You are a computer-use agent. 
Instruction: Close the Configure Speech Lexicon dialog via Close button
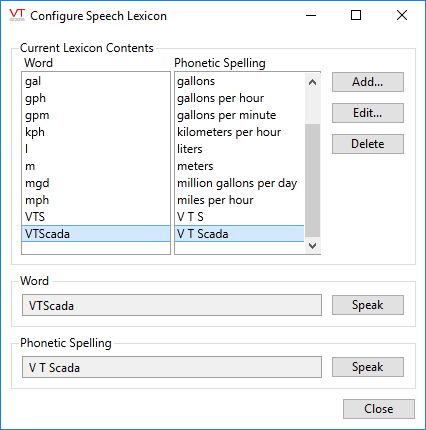pos(379,409)
